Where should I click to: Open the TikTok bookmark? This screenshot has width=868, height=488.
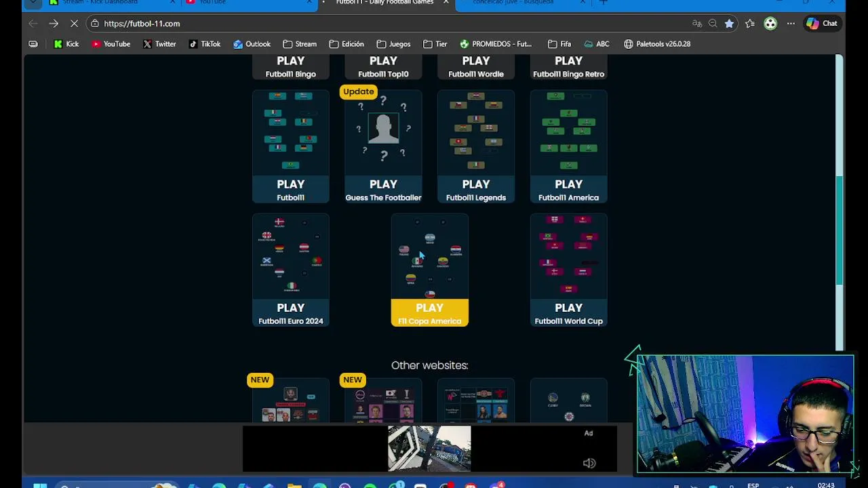click(x=204, y=44)
